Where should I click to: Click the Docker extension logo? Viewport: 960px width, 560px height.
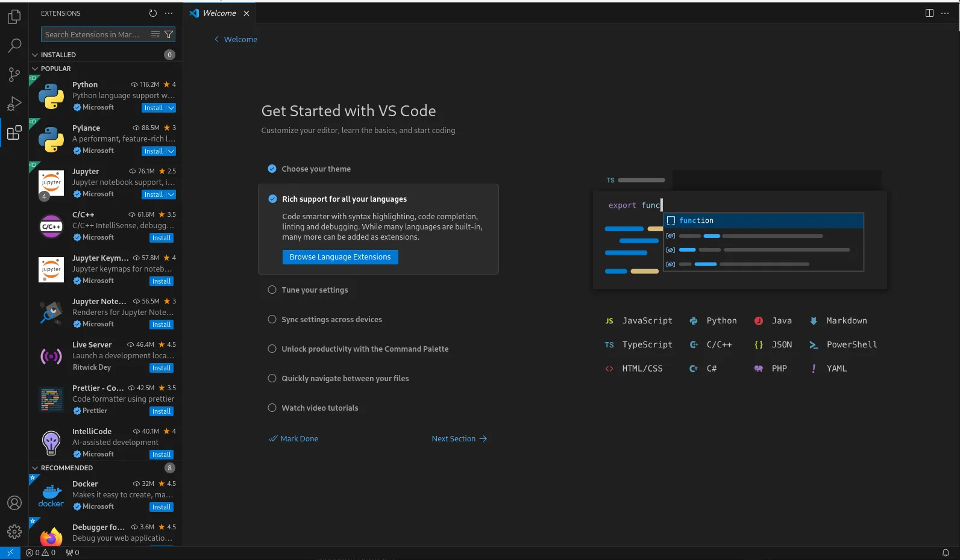(x=51, y=496)
